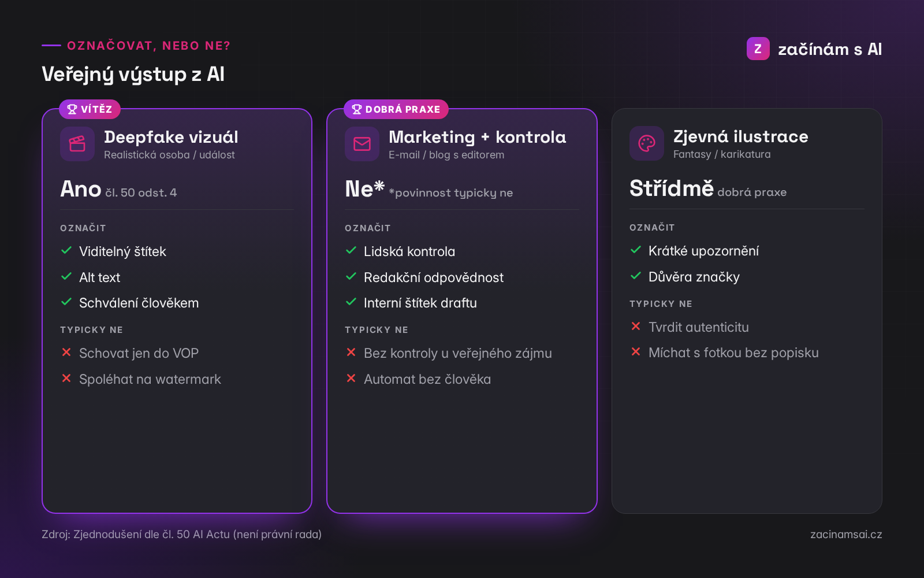The image size is (924, 578).
Task: Click the trophy icon in DOBRÁ PRAXE badge
Action: (x=357, y=109)
